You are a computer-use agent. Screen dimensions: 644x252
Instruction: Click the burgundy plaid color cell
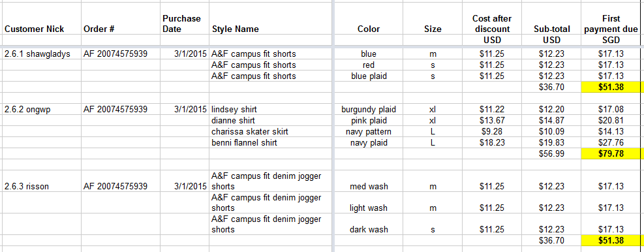[369, 109]
